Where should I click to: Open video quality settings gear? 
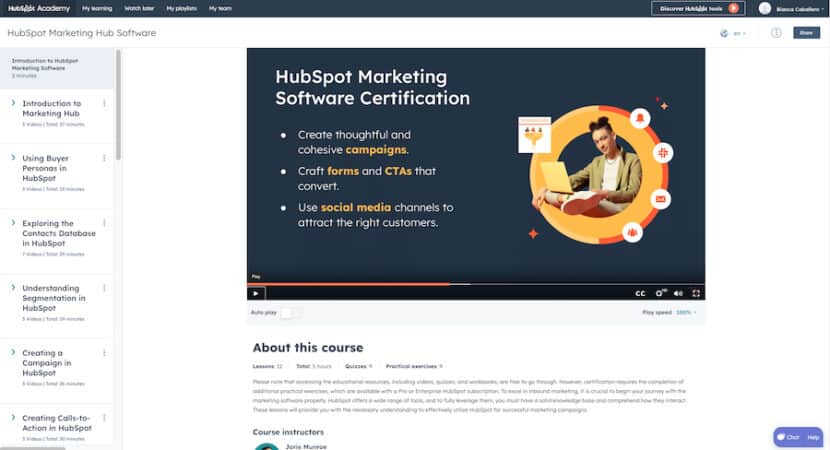tap(660, 293)
